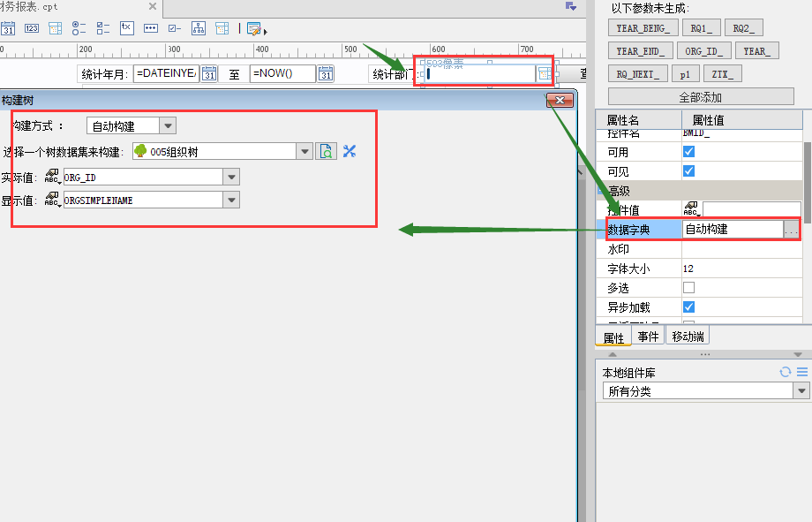Click the 水印 property row
The image size is (812, 522).
699,249
